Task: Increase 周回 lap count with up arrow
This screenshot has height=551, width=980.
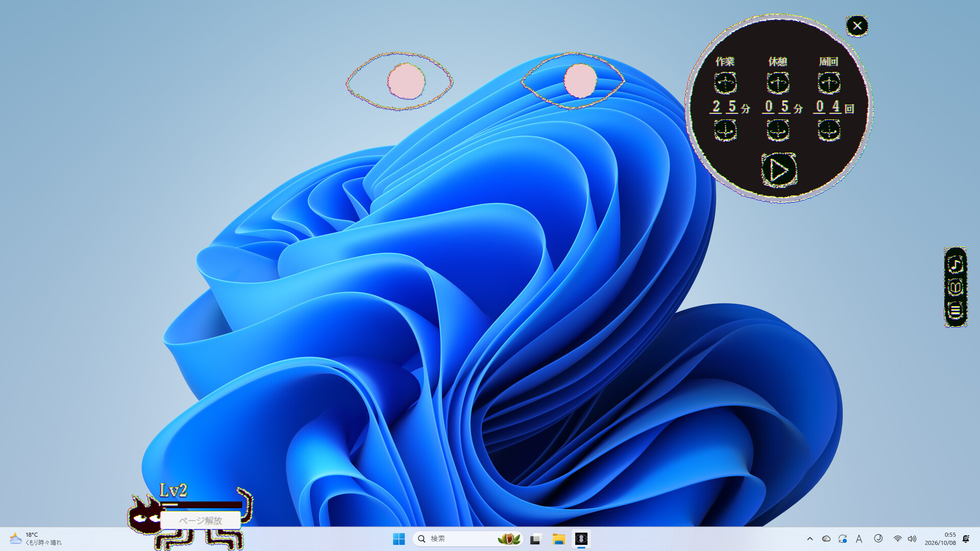Action: tap(829, 83)
